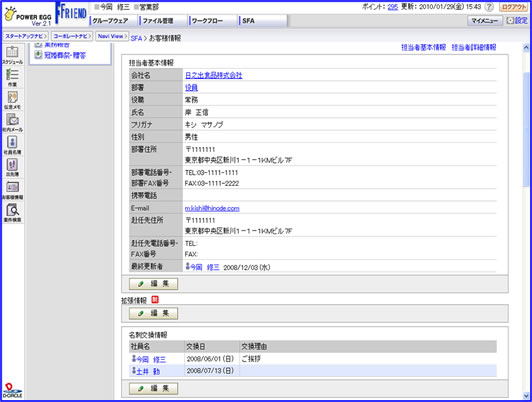532x402 pixels.
Task: Click the 役職 value 常務
Action: pyautogui.click(x=191, y=100)
